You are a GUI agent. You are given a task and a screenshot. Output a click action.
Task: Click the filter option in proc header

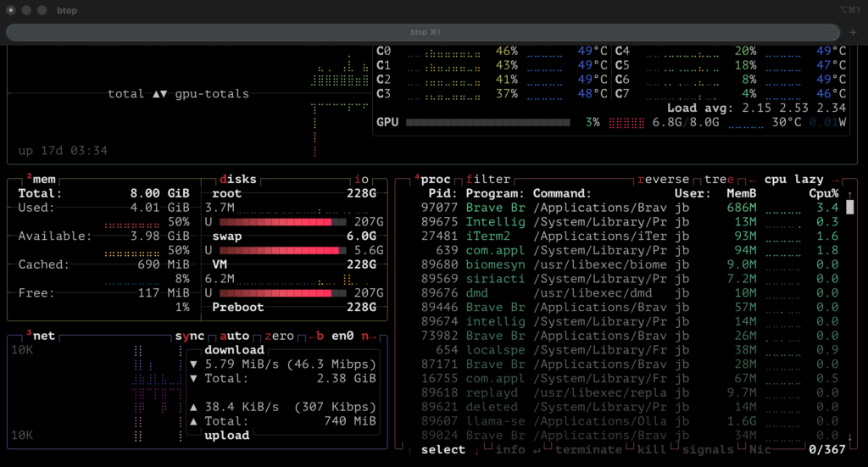point(487,180)
